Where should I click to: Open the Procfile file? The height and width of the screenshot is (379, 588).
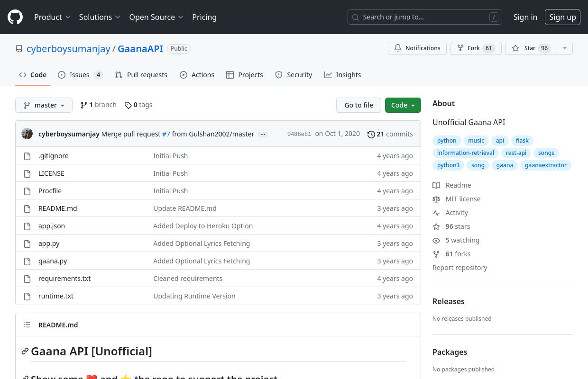click(50, 191)
